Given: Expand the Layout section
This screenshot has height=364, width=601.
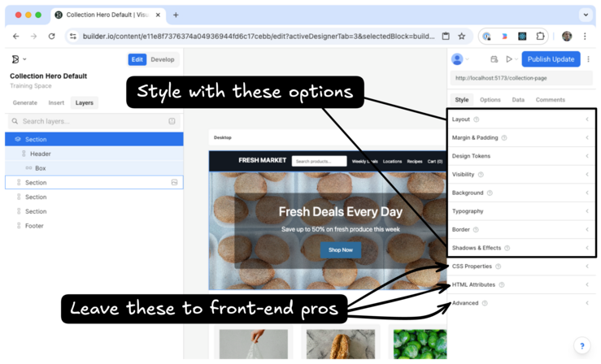Looking at the screenshot, I should pyautogui.click(x=521, y=119).
